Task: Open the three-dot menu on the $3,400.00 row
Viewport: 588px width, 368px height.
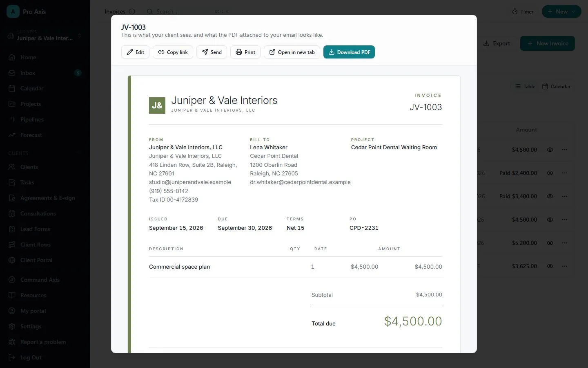Action: point(565,196)
